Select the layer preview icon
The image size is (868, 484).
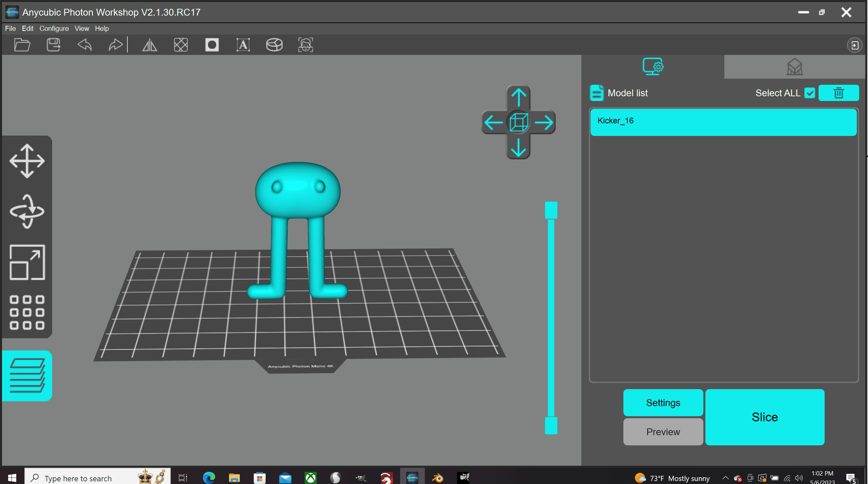27,375
